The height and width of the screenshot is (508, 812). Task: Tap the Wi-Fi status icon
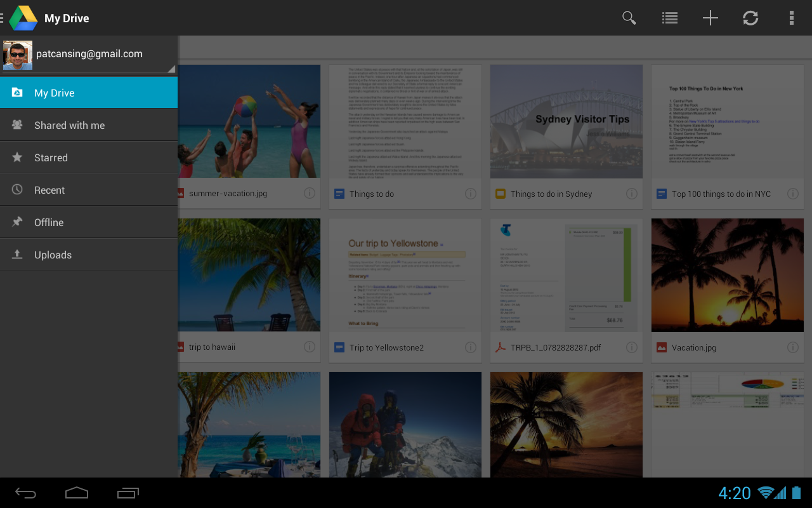(x=766, y=493)
